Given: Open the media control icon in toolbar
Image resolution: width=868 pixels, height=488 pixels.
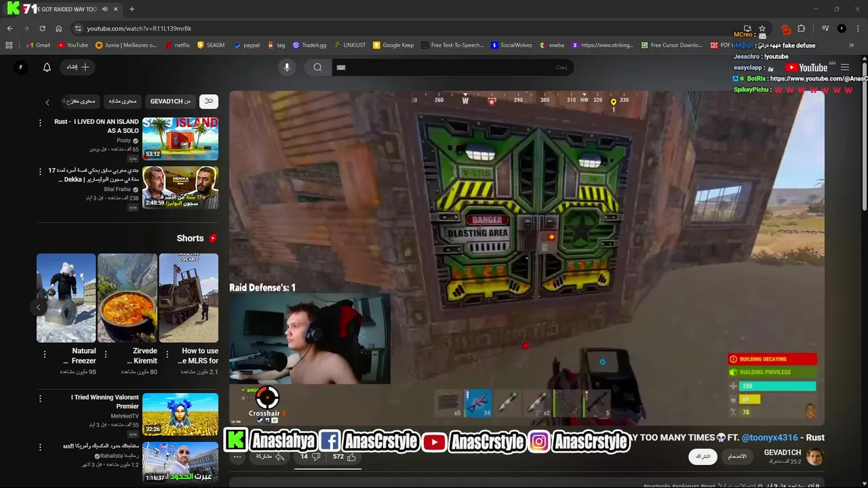Looking at the screenshot, I should click(x=825, y=28).
